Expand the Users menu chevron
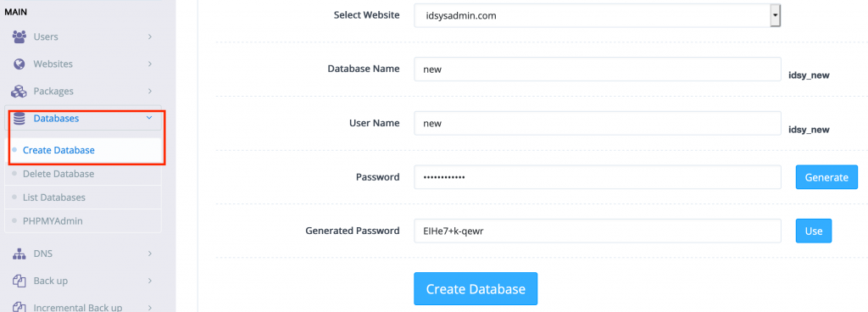The width and height of the screenshot is (868, 312). tap(150, 36)
